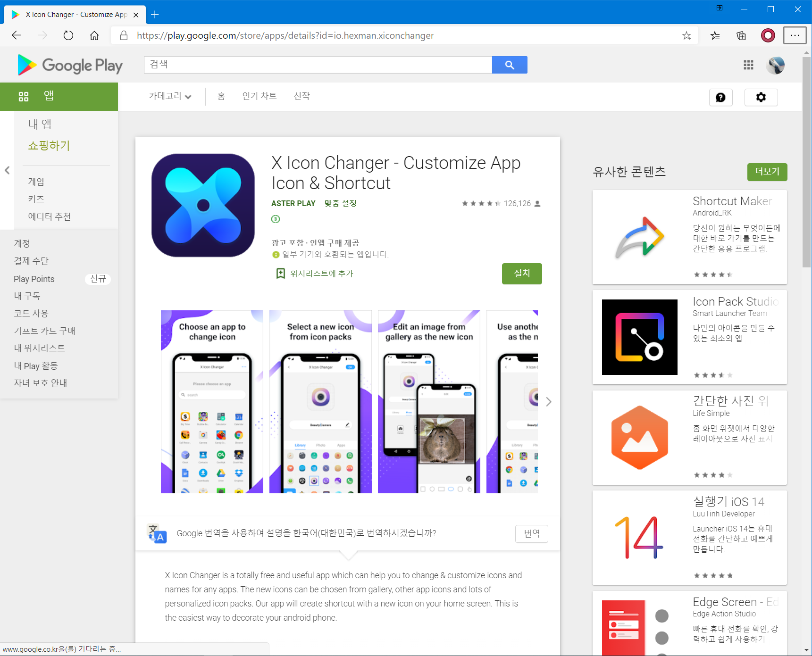This screenshot has height=656, width=812.
Task: Open 키즈 category in sidebar
Action: point(36,199)
